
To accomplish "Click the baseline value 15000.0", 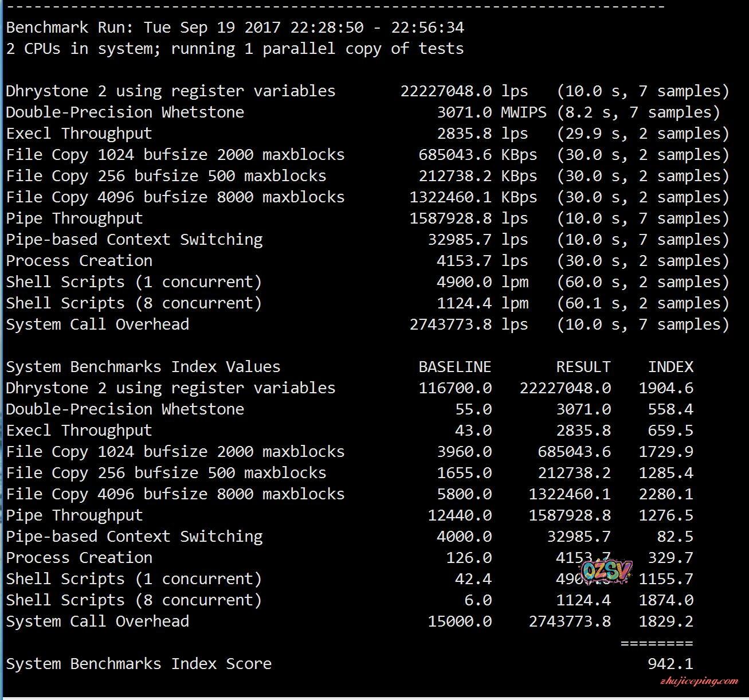I will tap(460, 621).
